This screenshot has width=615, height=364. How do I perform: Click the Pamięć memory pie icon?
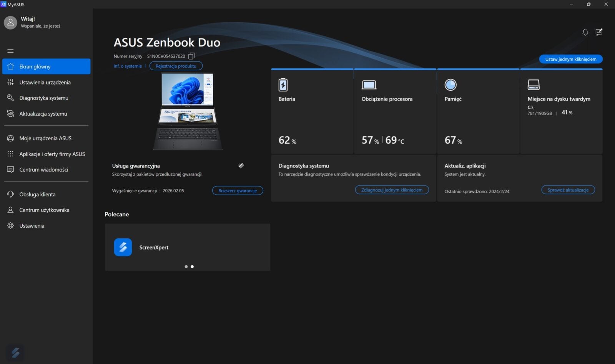tap(450, 85)
